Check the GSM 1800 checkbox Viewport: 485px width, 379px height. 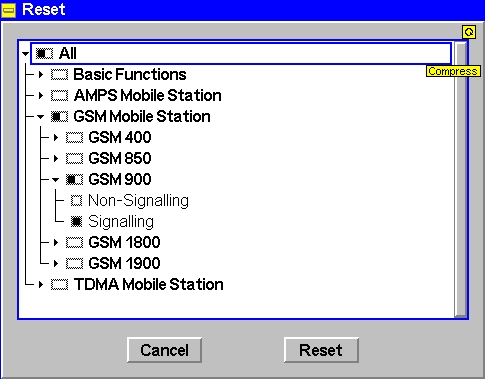coord(74,243)
